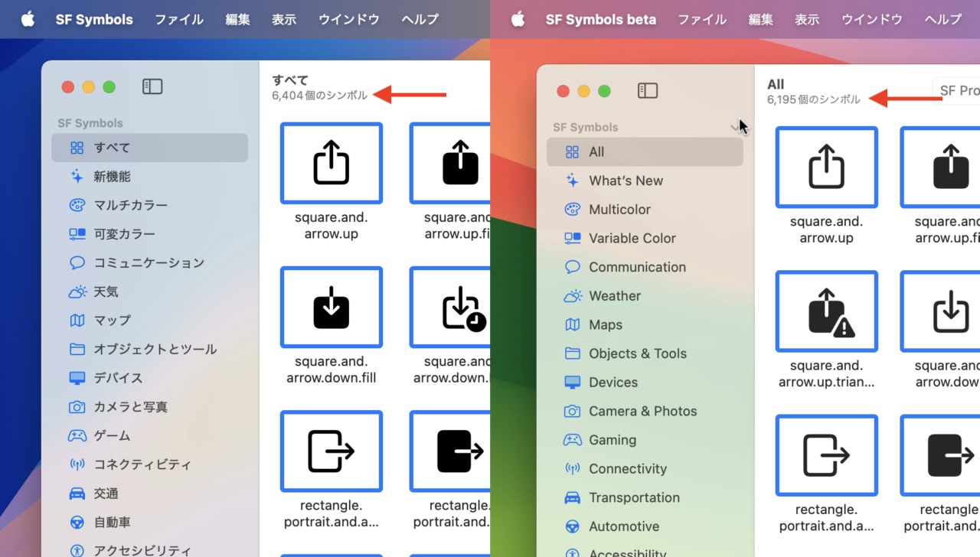980x557 pixels.
Task: Open デバイス category
Action: point(150,378)
